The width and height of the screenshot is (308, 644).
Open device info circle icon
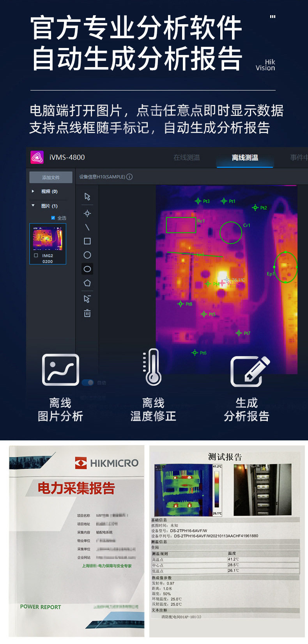[129, 177]
